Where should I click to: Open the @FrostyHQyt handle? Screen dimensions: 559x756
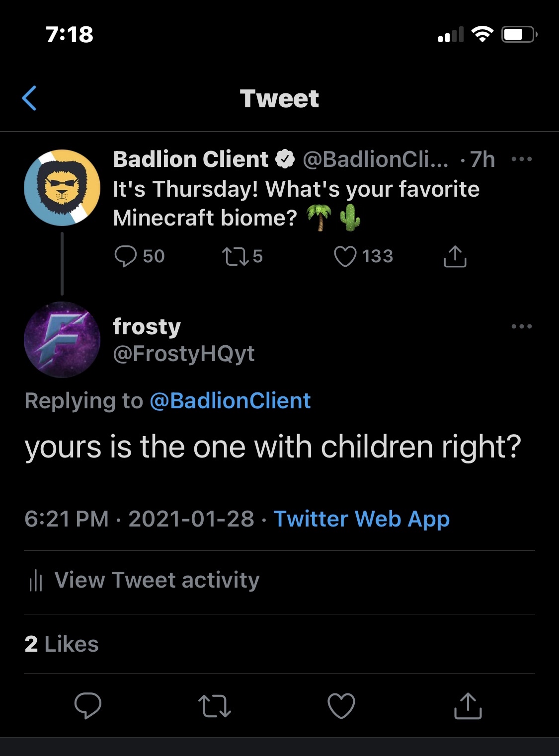click(x=184, y=354)
